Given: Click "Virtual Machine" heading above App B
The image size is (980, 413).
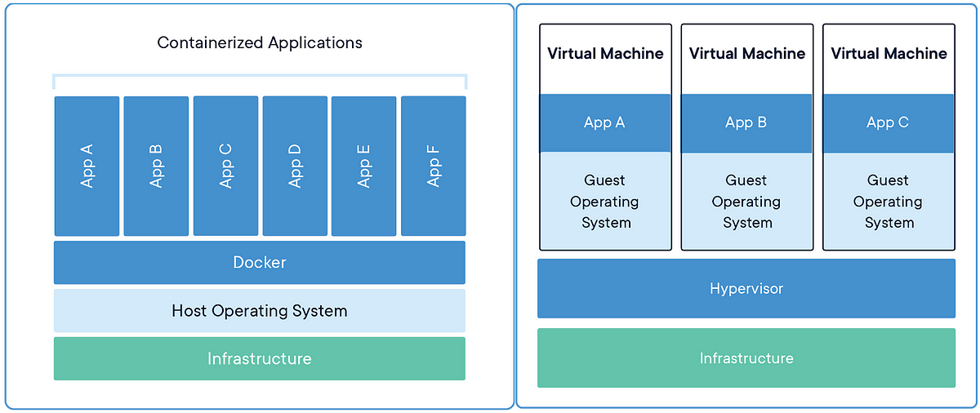Looking at the screenshot, I should click(x=747, y=54).
